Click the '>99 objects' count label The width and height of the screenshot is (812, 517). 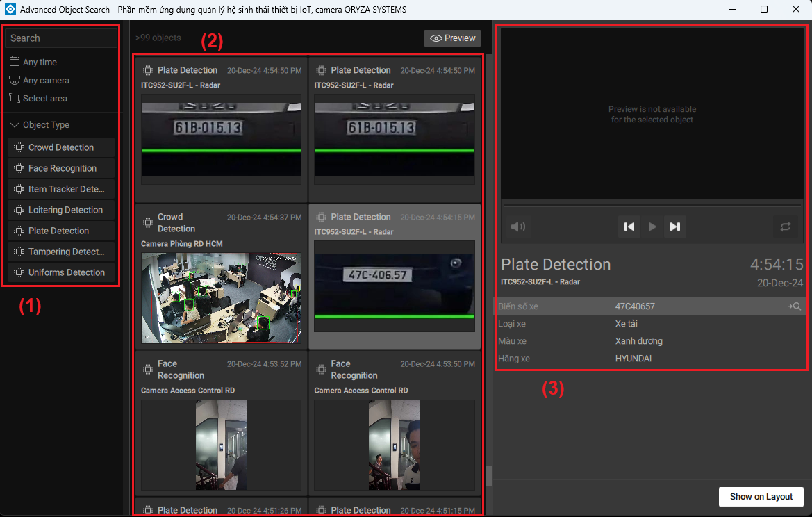pos(158,38)
